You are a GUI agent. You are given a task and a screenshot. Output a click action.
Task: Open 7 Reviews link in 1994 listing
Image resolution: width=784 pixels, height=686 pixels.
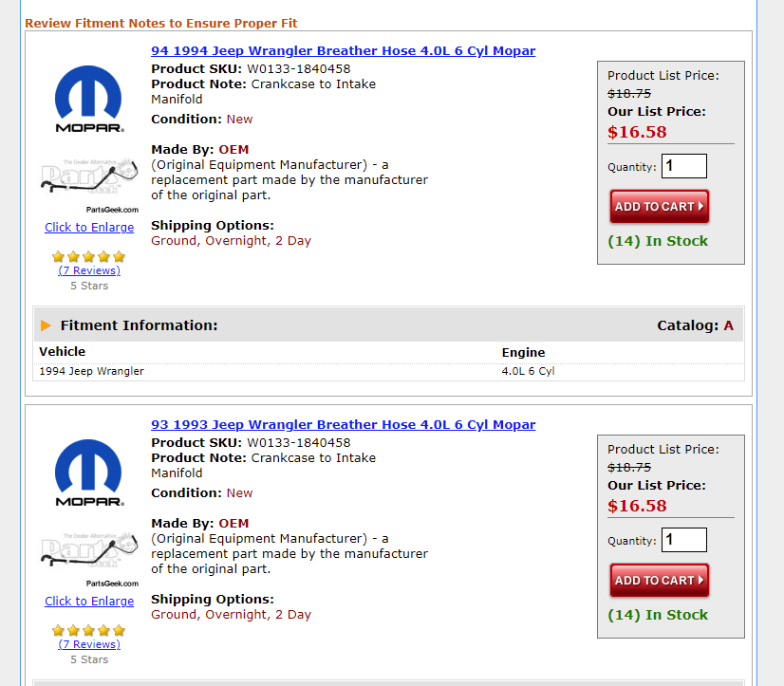[x=89, y=270]
